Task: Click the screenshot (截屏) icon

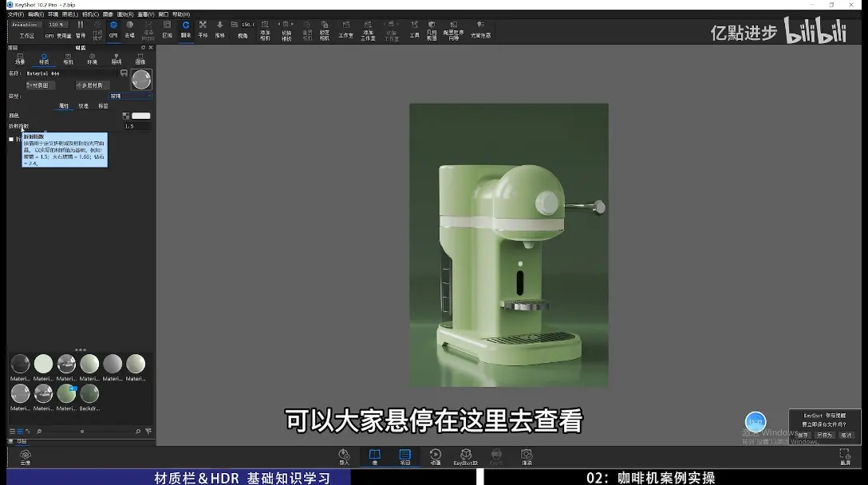Action: [845, 457]
